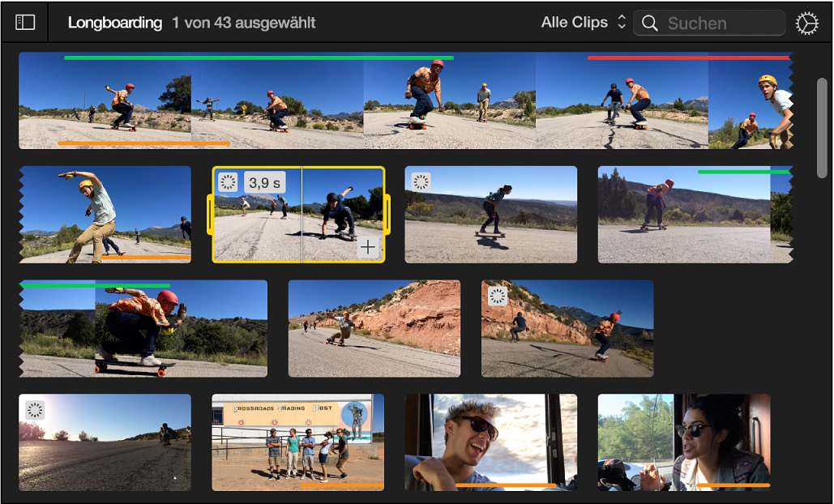834x504 pixels.
Task: Click the up-down arrows beside Alle Clips
Action: point(621,23)
